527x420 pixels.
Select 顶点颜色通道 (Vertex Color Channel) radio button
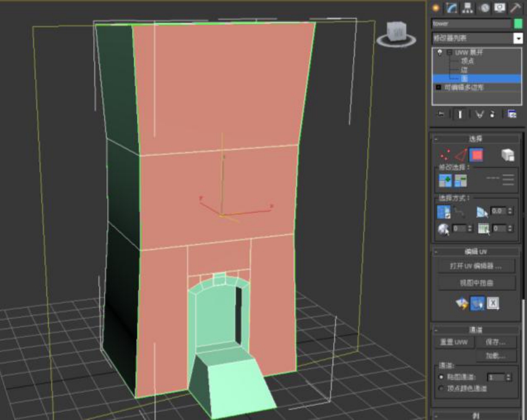[x=441, y=389]
